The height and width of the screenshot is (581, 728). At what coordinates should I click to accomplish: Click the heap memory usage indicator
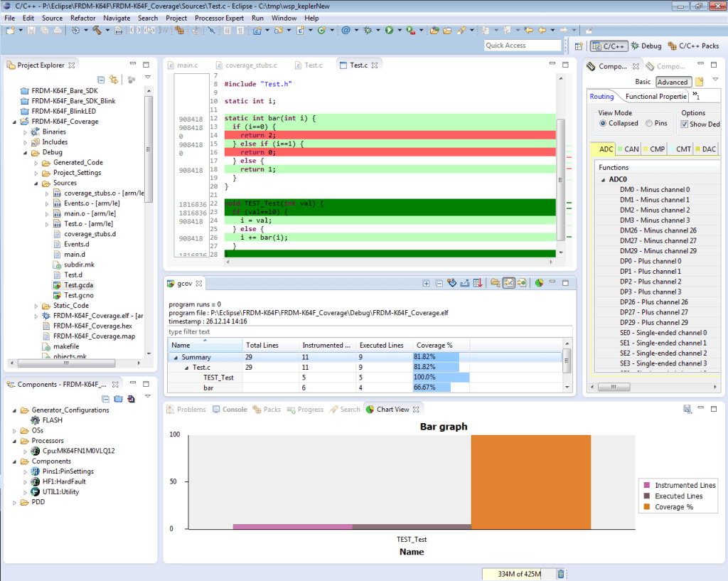pos(519,573)
